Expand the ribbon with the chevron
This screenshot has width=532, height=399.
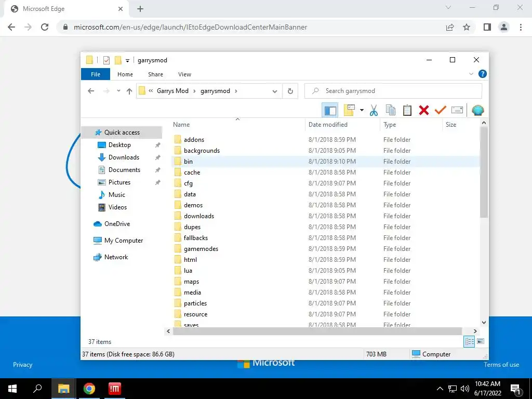click(x=471, y=74)
